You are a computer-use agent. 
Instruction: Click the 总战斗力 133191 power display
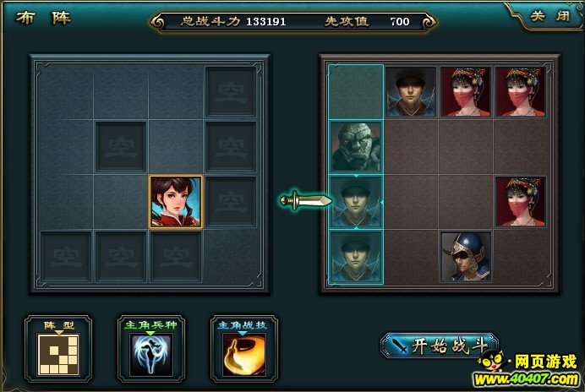233,21
